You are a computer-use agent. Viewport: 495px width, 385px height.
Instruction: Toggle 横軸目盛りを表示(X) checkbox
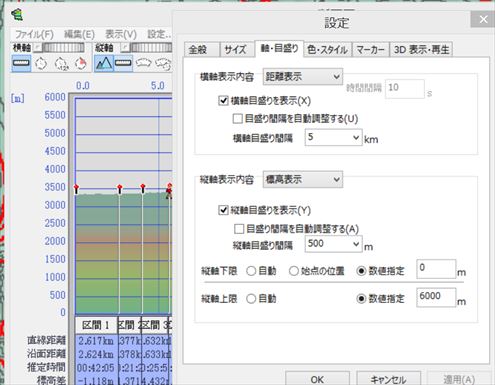click(x=223, y=100)
